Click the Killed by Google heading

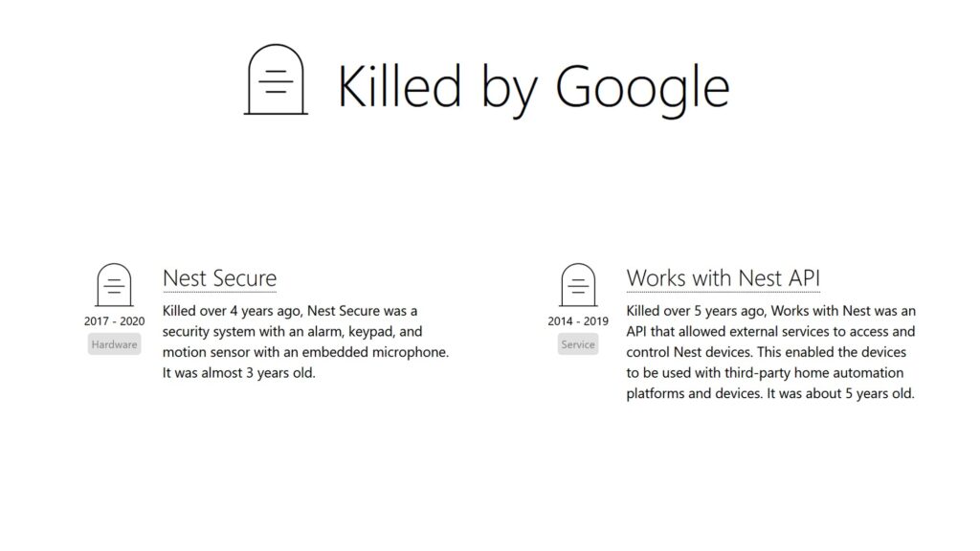534,87
